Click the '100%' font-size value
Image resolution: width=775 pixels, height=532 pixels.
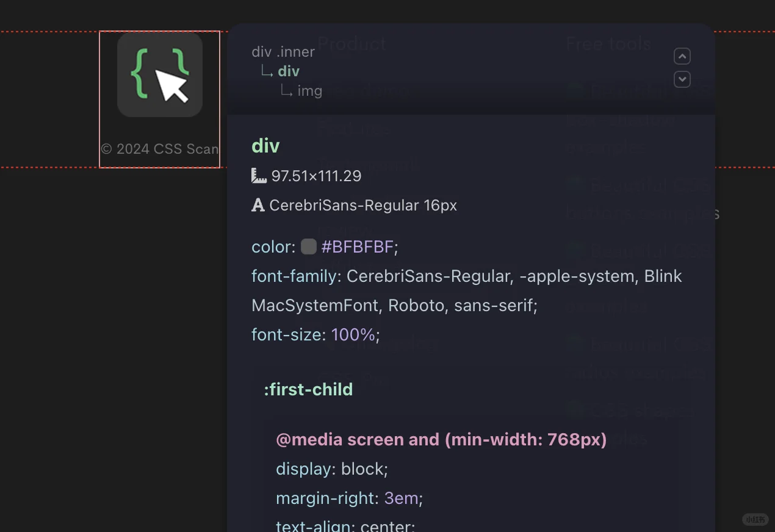point(353,335)
